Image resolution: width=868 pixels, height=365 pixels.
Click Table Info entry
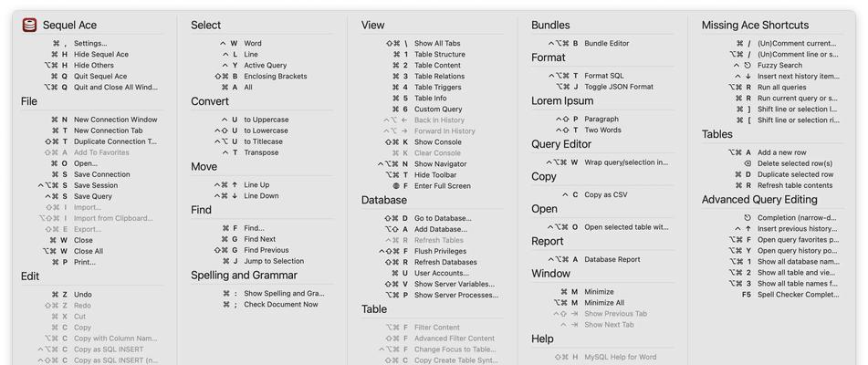431,98
